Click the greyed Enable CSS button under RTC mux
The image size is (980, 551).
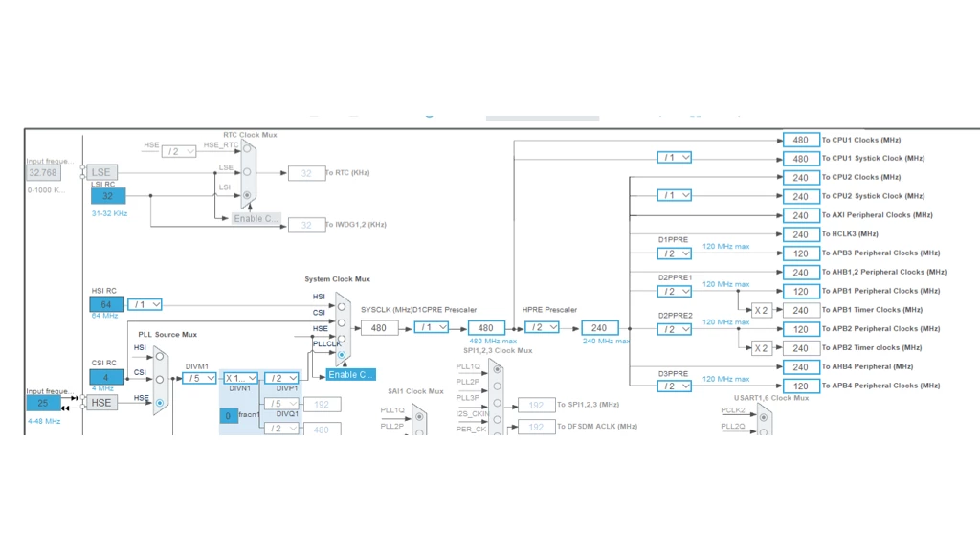tap(256, 219)
